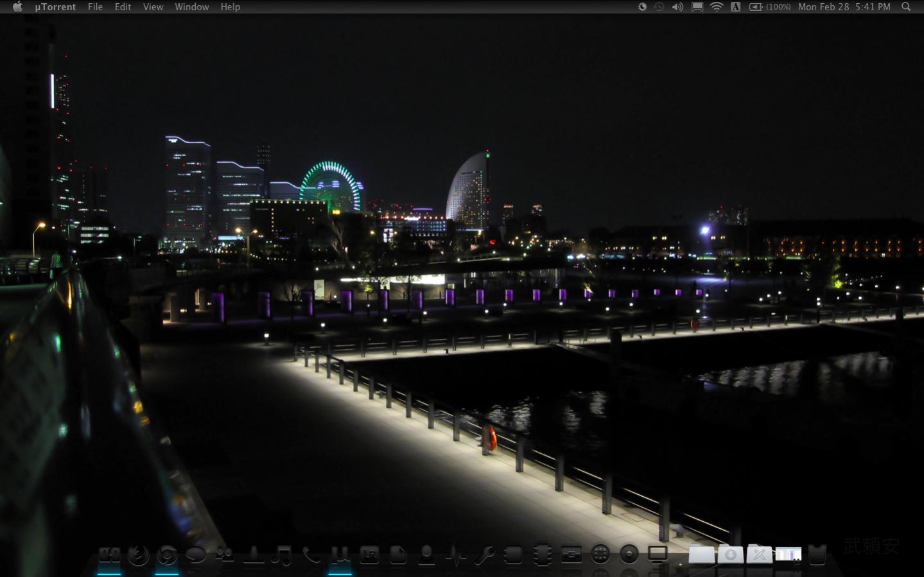Open the Apple menu
This screenshot has height=577, width=924.
coord(17,7)
